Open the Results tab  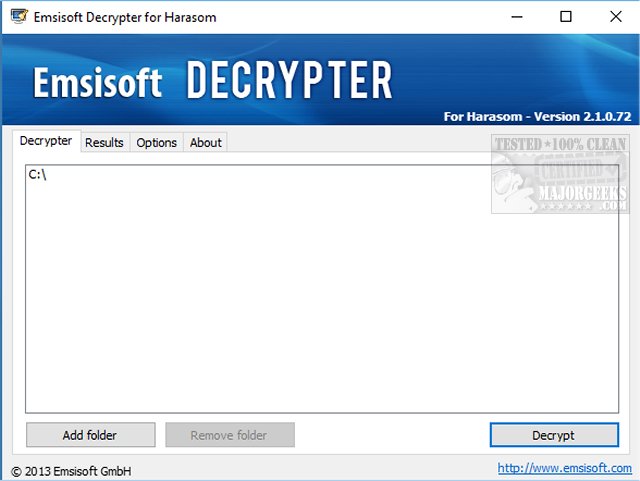pos(104,143)
